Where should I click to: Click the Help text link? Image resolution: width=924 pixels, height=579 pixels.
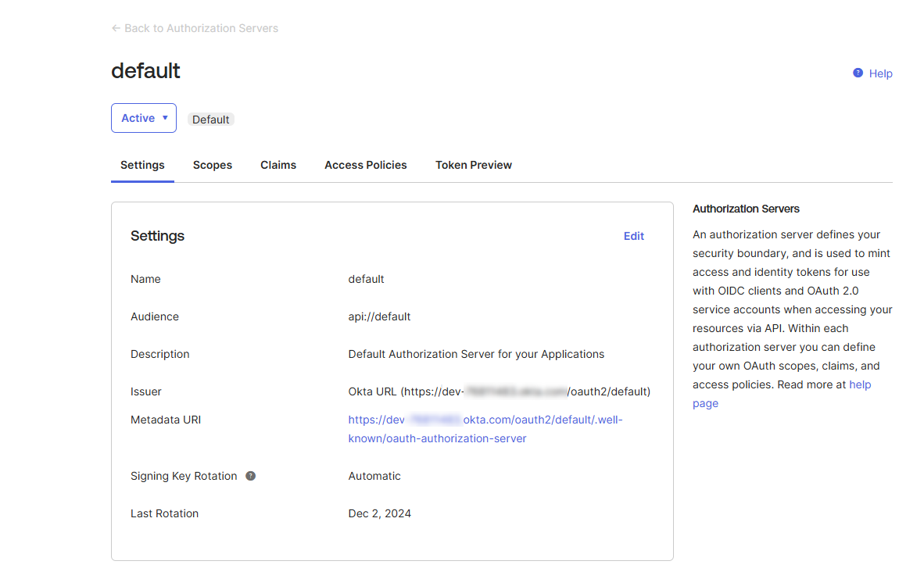pyautogui.click(x=880, y=73)
